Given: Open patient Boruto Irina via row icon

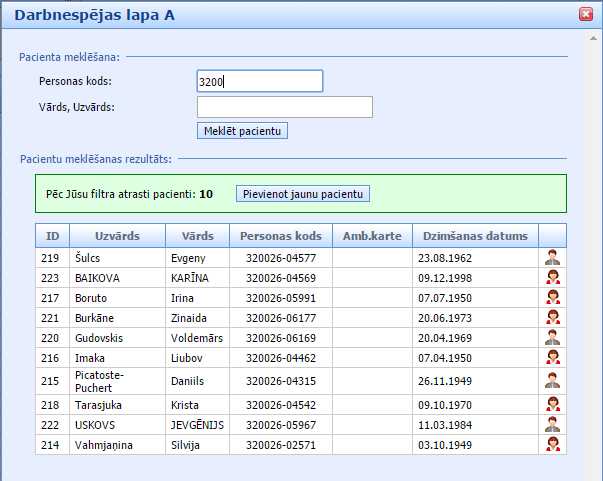Looking at the screenshot, I should [552, 298].
